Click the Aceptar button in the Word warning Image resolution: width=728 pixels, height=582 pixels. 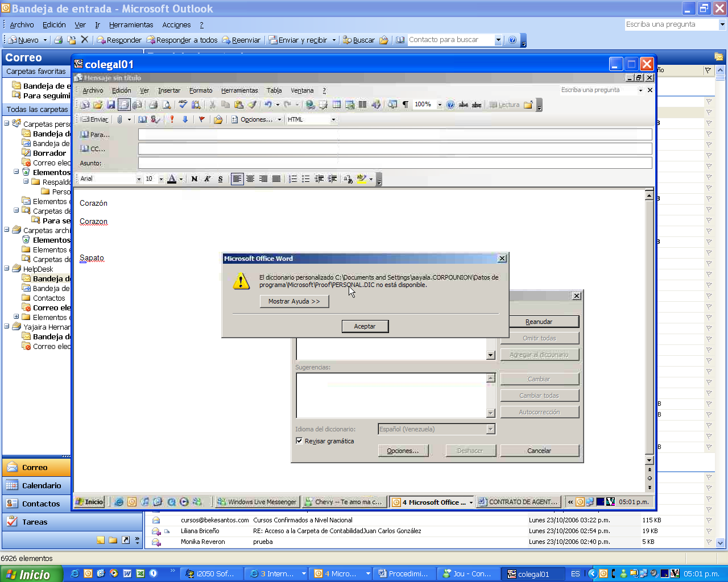point(365,326)
